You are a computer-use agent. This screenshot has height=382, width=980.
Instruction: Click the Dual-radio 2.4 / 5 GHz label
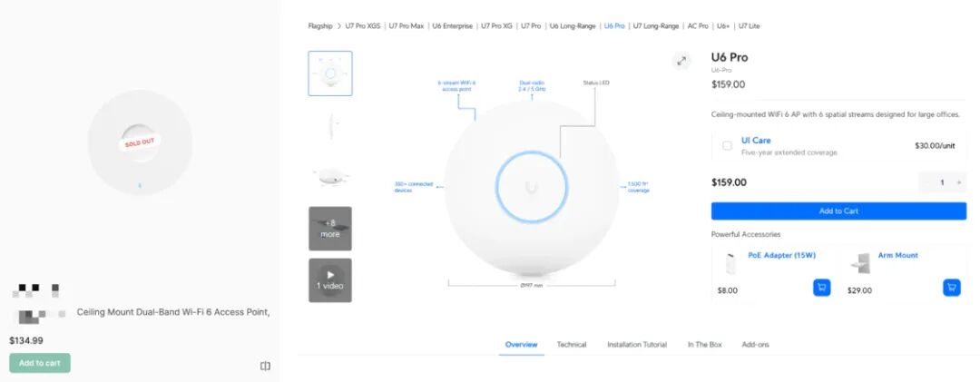[532, 85]
